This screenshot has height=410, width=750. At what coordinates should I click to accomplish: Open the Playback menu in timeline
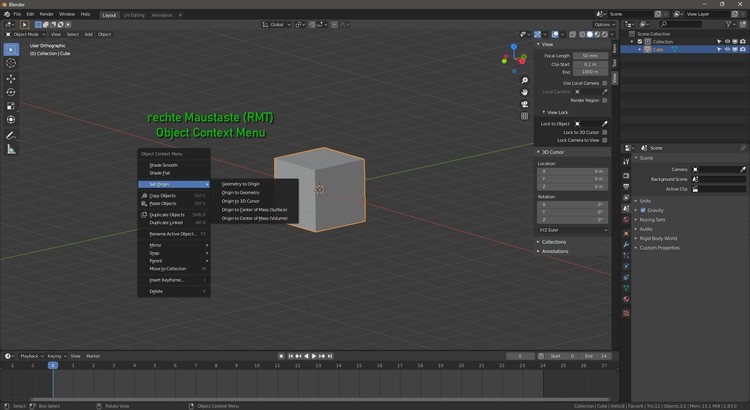[31, 356]
